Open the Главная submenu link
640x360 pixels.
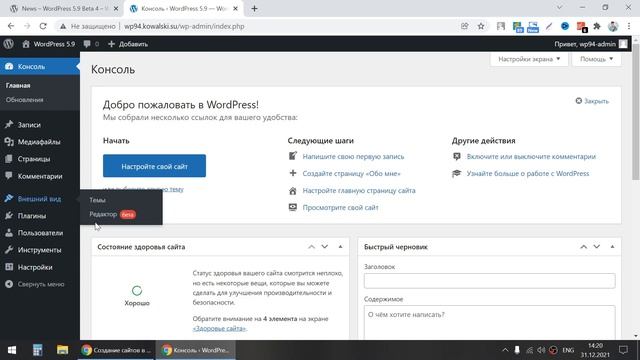click(18, 85)
